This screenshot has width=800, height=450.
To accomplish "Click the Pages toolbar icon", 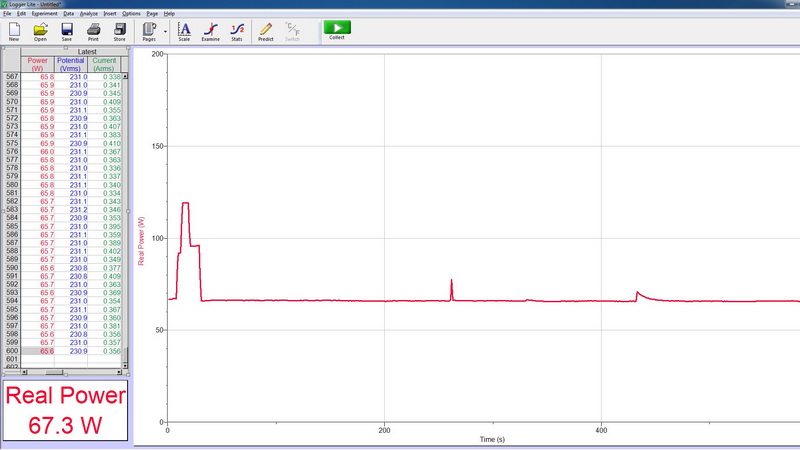I will pos(149,31).
